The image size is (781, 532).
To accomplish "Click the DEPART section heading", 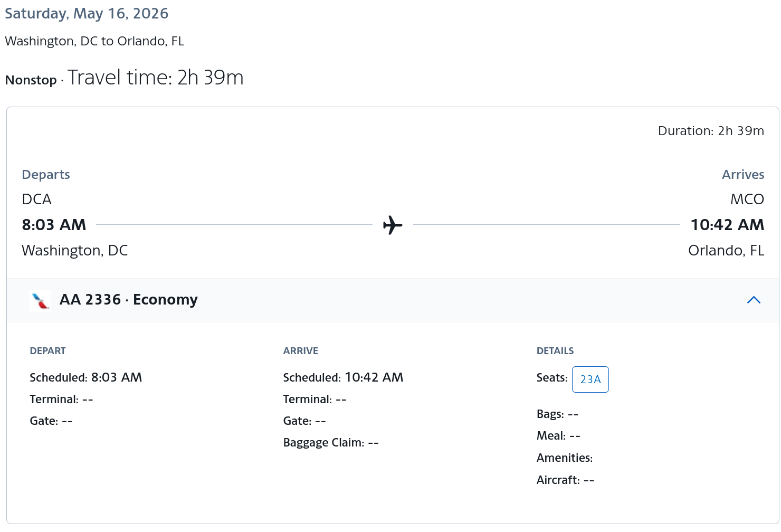I will click(47, 351).
